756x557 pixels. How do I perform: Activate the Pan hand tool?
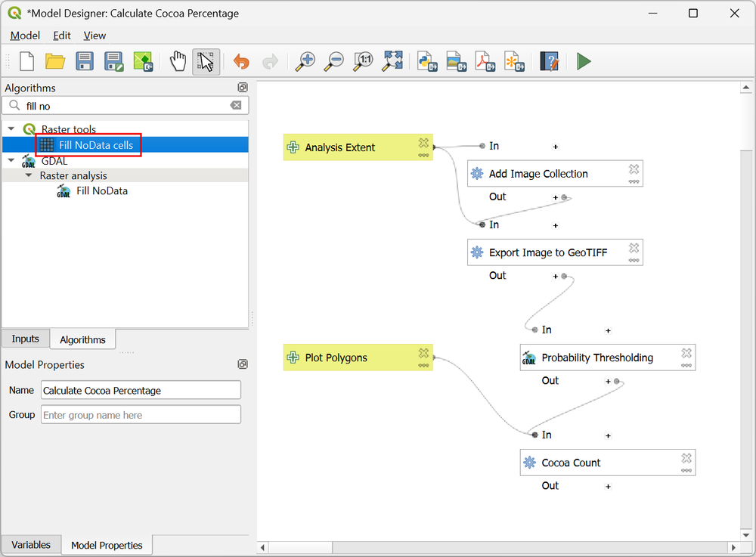coord(178,62)
